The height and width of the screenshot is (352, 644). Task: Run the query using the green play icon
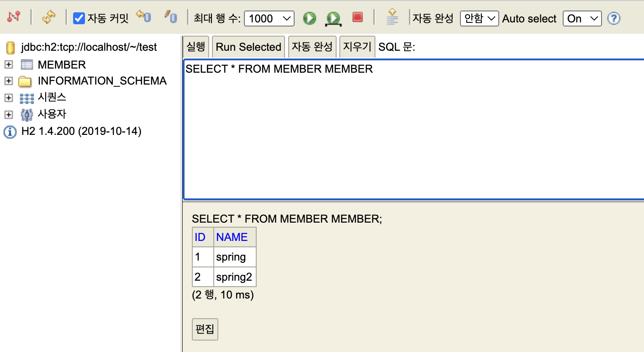(309, 18)
